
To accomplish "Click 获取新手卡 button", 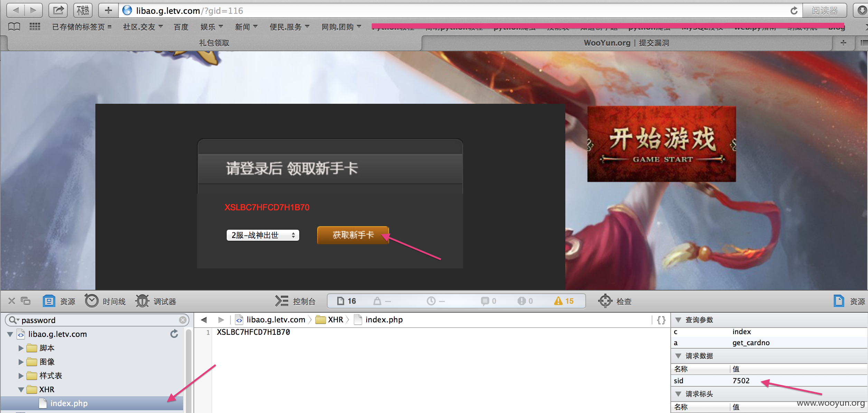I will click(353, 235).
